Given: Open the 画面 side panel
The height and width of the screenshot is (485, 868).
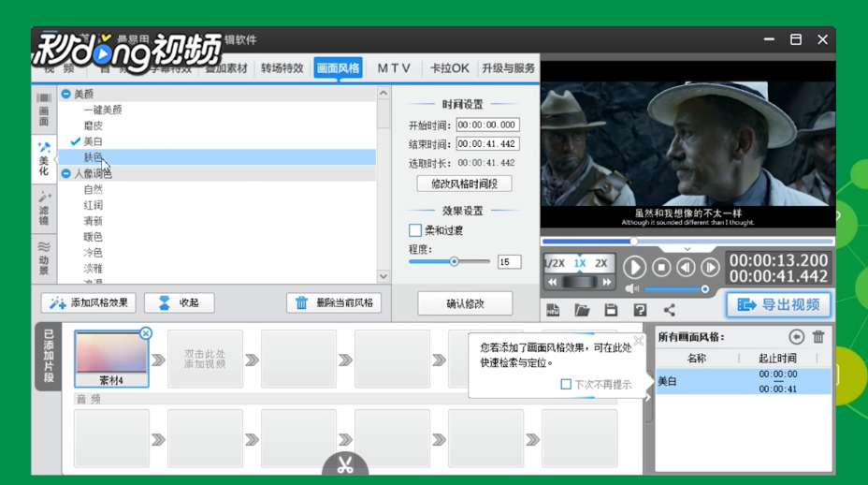Looking at the screenshot, I should 44,110.
